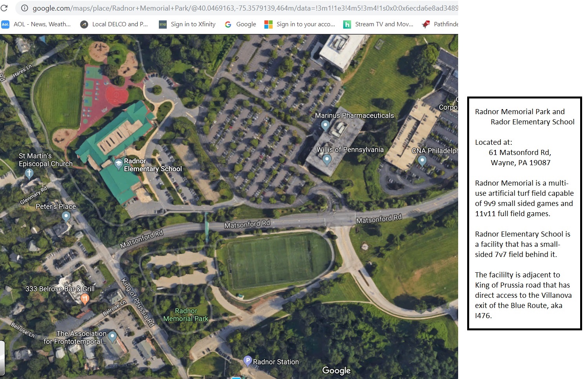
Task: Click Hares Ln street label
Action: click(22, 71)
